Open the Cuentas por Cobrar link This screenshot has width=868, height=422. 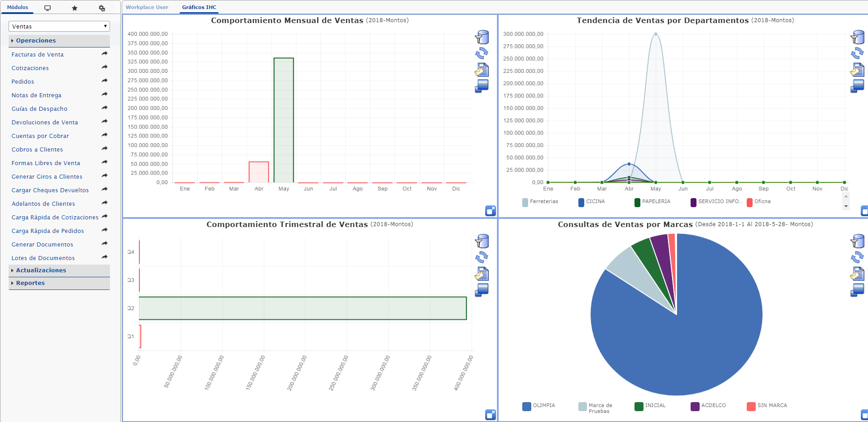click(x=40, y=136)
